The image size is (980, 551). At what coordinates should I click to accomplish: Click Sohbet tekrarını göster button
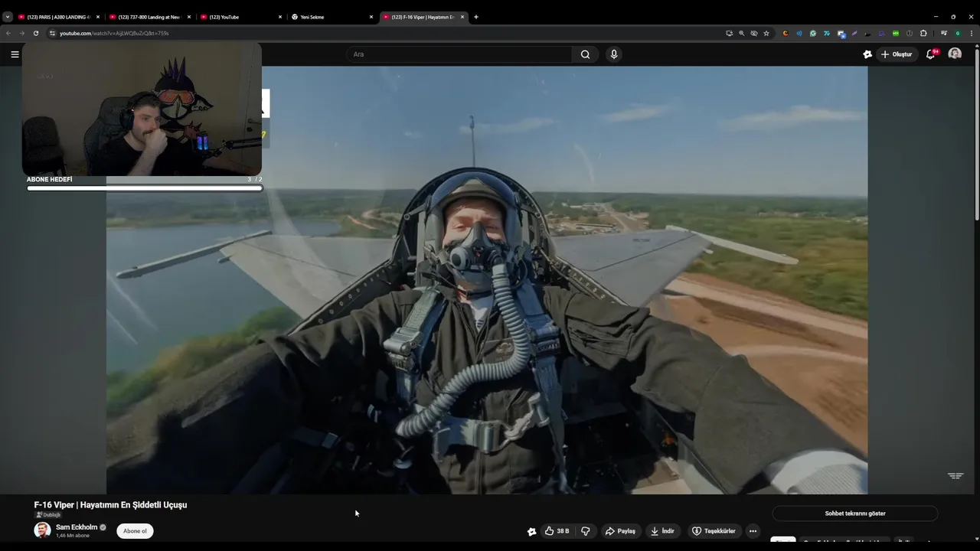tap(855, 514)
